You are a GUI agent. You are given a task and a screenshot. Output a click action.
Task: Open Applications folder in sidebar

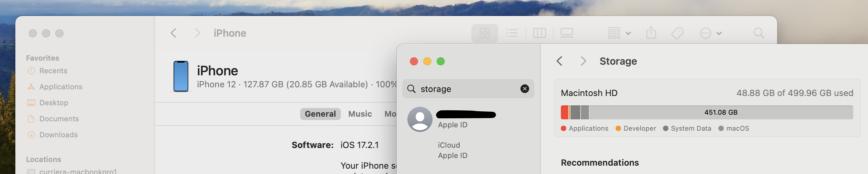click(60, 87)
